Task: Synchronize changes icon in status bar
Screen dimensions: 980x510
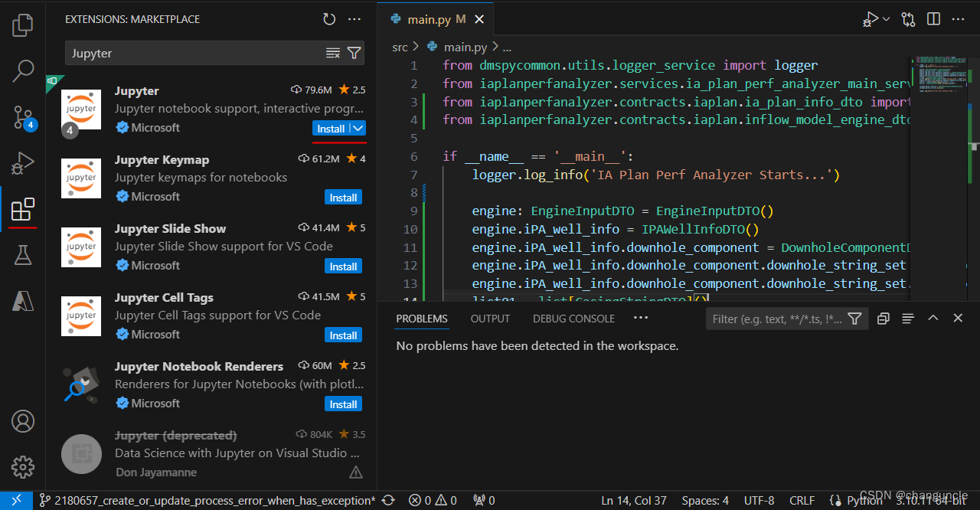Action: pyautogui.click(x=388, y=501)
